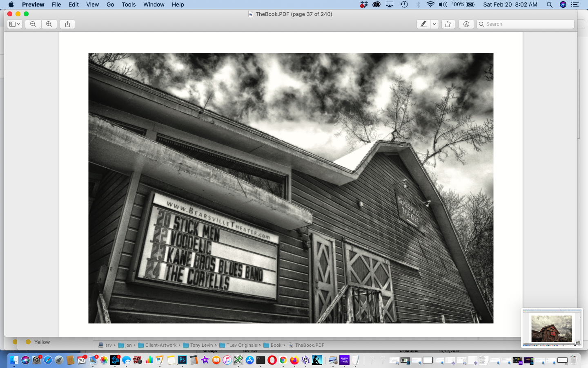Click Client-Artwork folder in path bar

click(157, 345)
